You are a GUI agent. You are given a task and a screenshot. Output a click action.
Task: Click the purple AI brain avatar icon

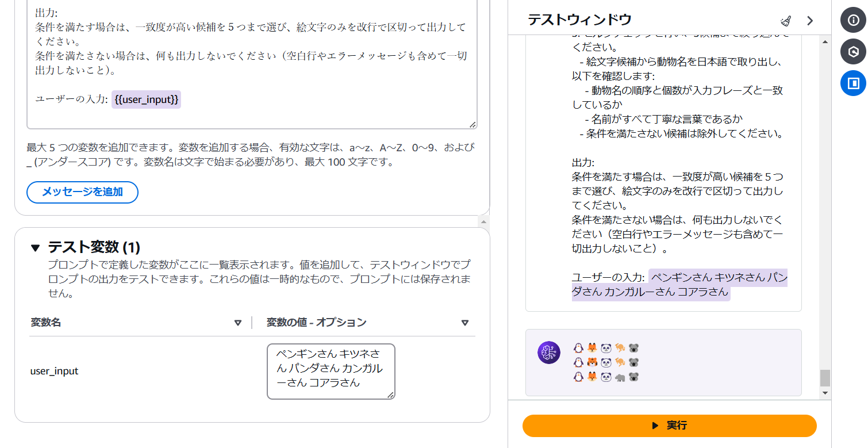548,353
